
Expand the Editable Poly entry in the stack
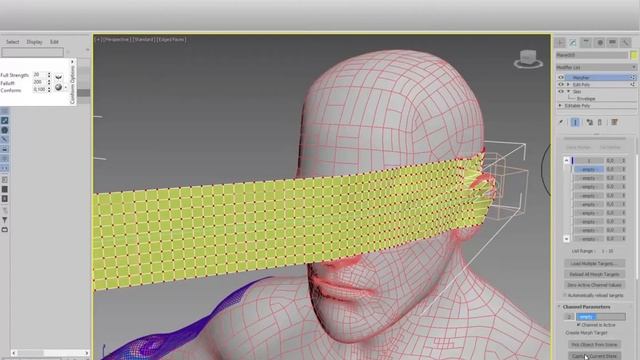(560, 105)
